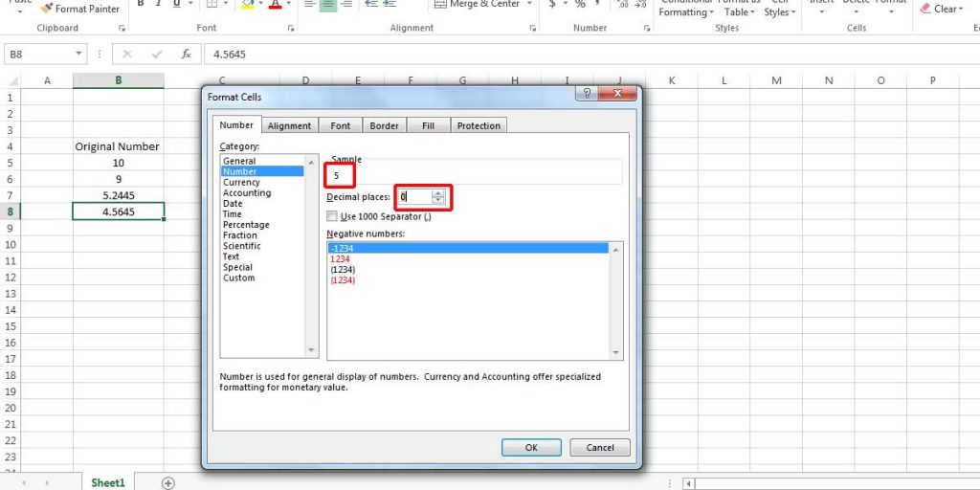This screenshot has width=980, height=490.
Task: Select Custom in Category list
Action: (x=238, y=278)
